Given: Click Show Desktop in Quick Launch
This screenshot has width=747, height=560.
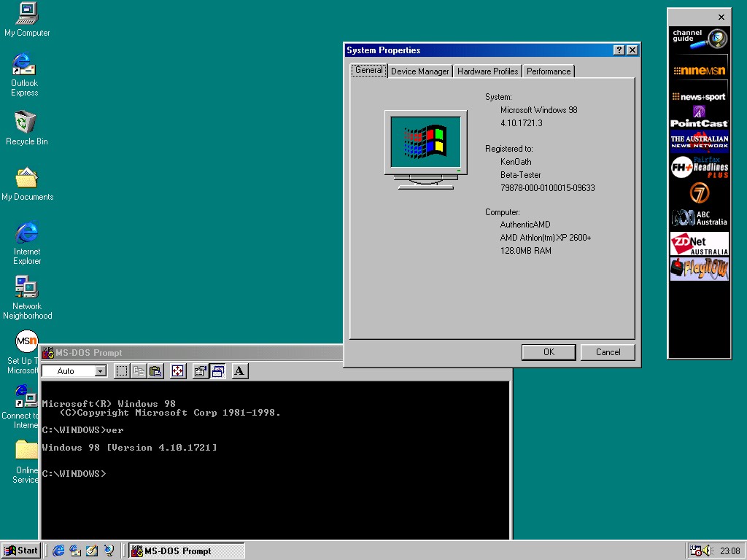Looking at the screenshot, I should click(x=92, y=551).
